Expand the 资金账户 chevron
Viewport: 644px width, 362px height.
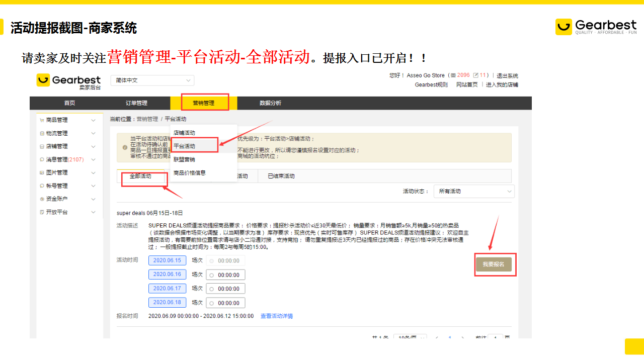click(x=93, y=199)
